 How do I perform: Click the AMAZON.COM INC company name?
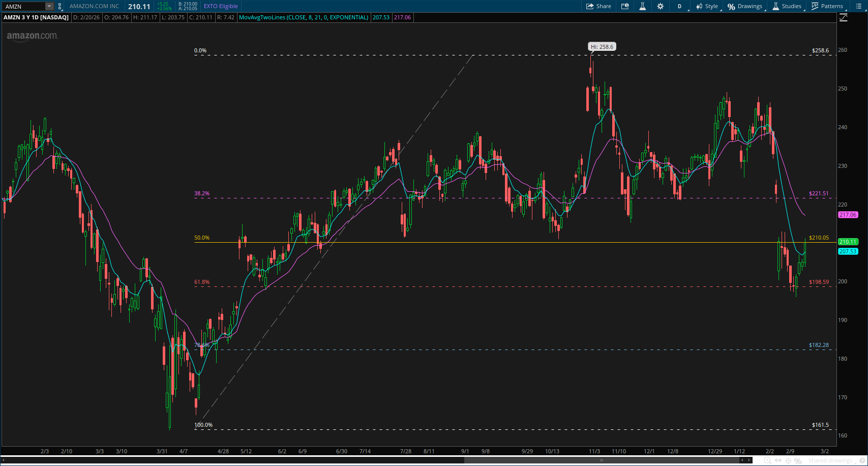click(x=94, y=6)
